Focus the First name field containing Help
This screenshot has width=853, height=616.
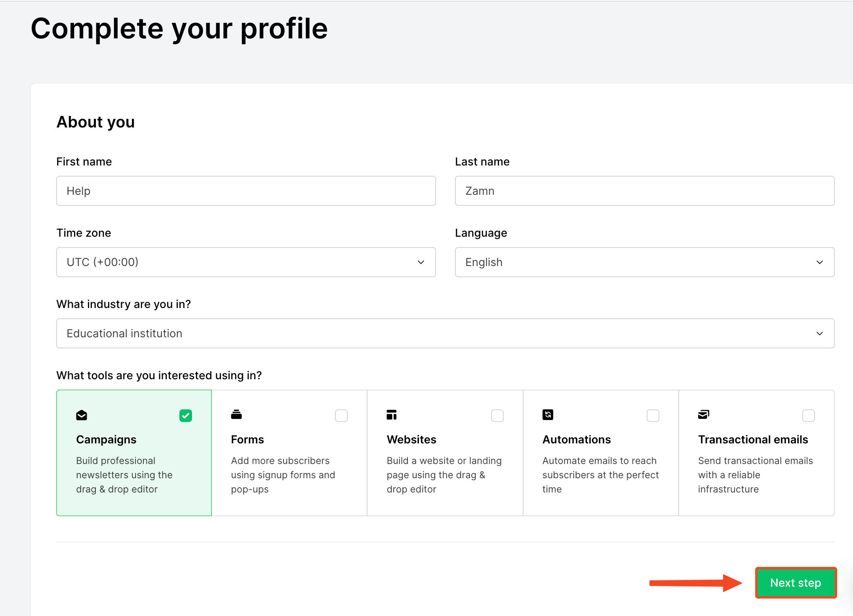point(246,191)
